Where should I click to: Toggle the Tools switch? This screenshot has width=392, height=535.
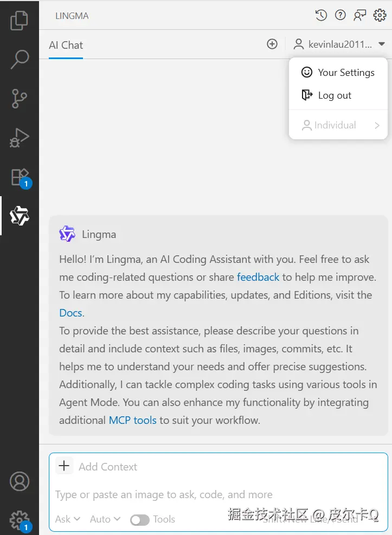[139, 519]
